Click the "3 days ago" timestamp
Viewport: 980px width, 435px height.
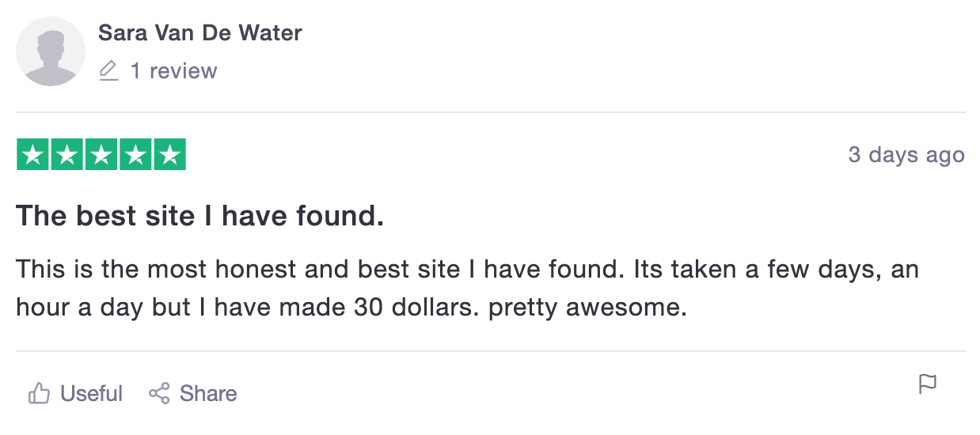coord(906,155)
